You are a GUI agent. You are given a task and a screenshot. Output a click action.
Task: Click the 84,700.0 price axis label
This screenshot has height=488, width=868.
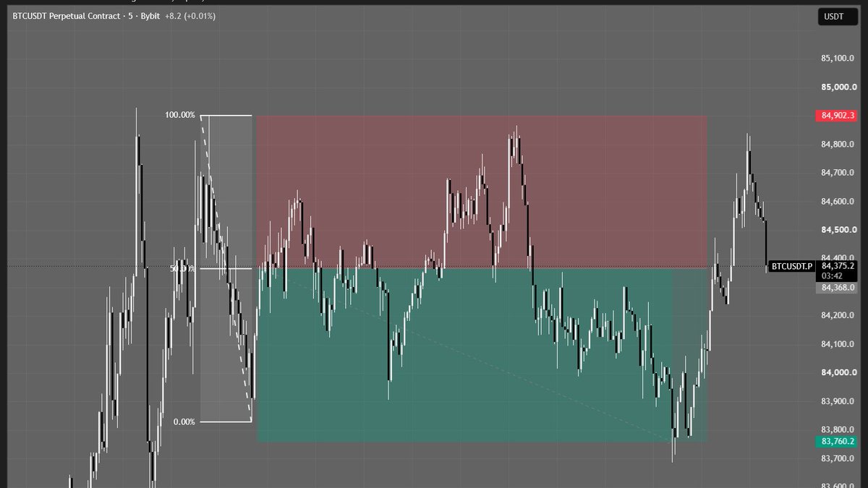point(839,173)
